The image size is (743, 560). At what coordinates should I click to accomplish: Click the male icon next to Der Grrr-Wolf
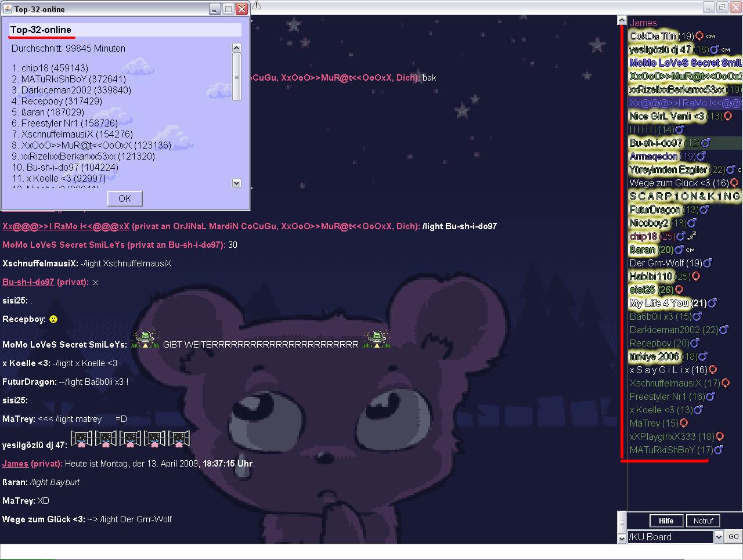pyautogui.click(x=707, y=263)
